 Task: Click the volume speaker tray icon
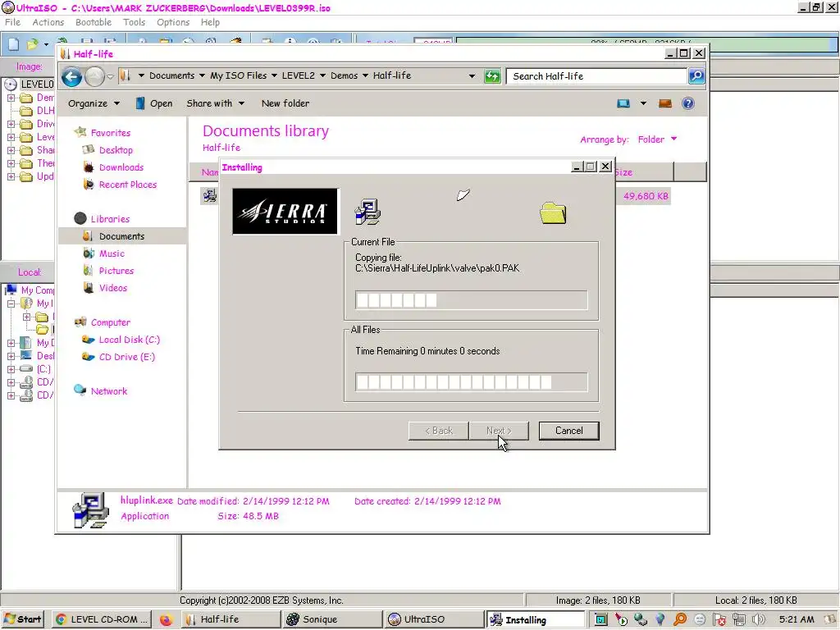tap(758, 620)
